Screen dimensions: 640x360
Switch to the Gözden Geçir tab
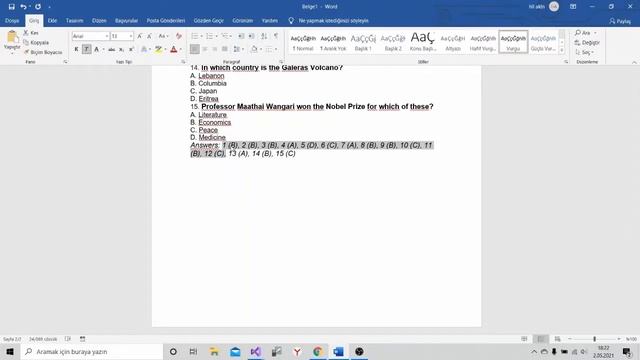[209, 20]
